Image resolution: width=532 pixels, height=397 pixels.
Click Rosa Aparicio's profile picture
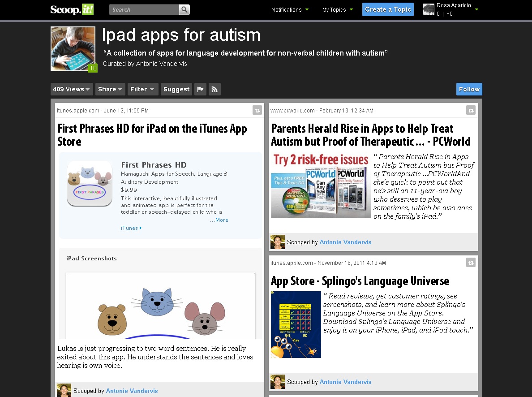pos(429,9)
